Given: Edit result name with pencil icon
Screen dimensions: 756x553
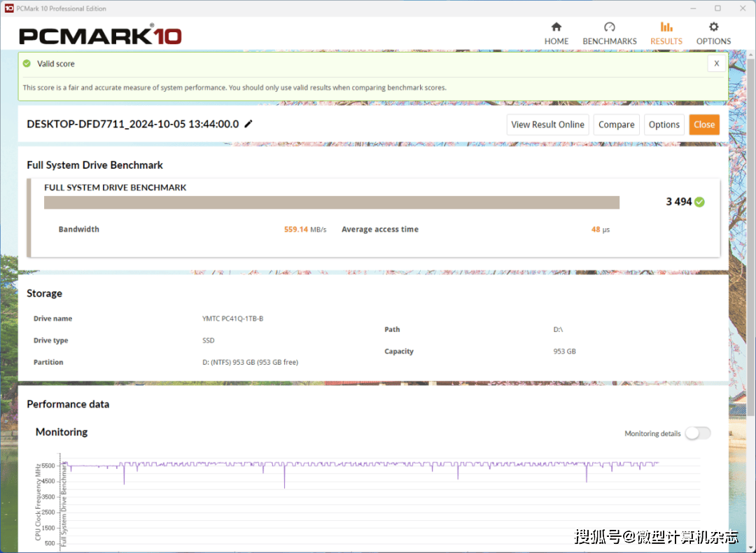Looking at the screenshot, I should click(248, 124).
